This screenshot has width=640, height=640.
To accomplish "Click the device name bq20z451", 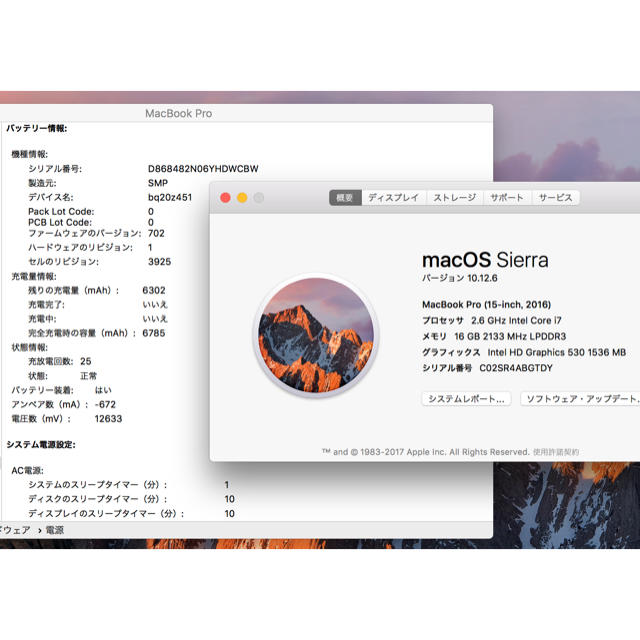I will (170, 197).
